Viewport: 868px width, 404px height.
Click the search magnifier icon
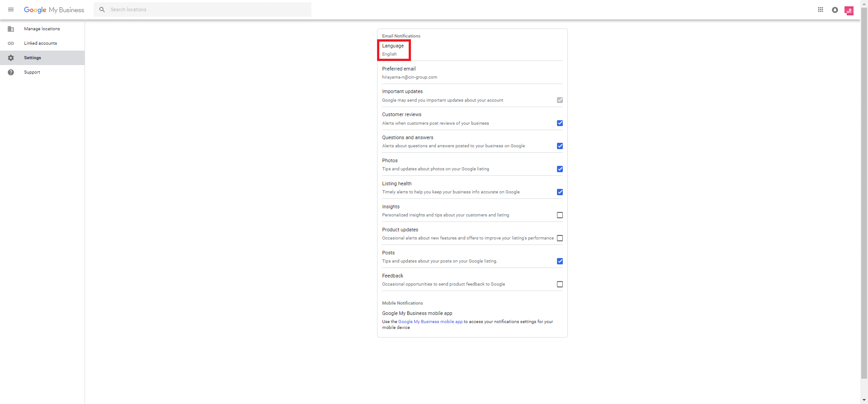coord(102,9)
